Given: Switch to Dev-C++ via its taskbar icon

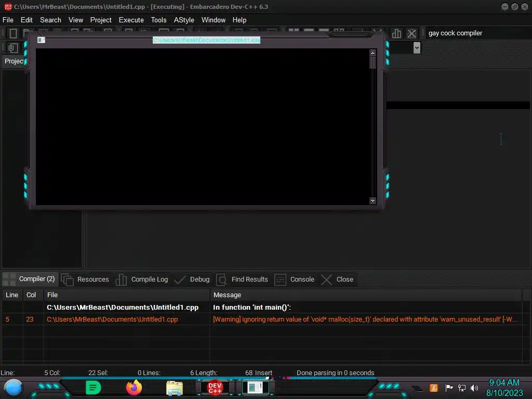Looking at the screenshot, I should (215, 388).
